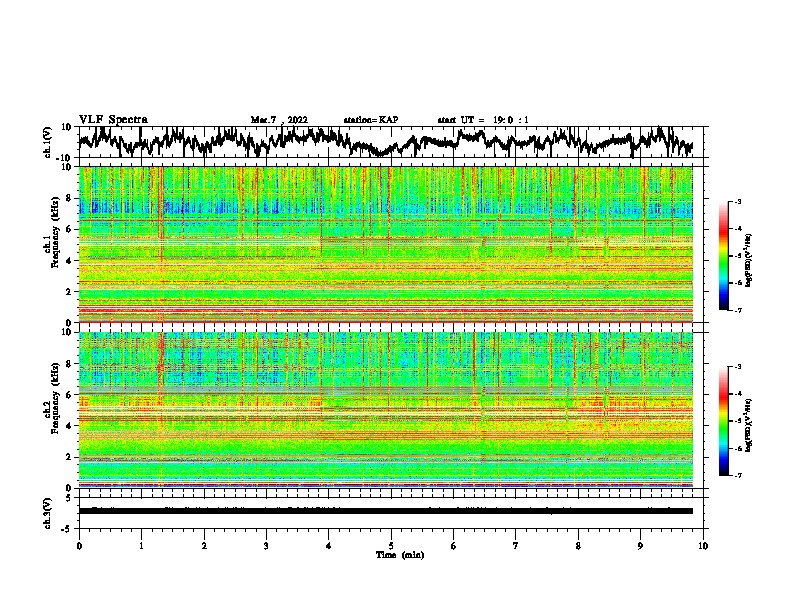Click the black ch.3 voltage band

click(385, 511)
